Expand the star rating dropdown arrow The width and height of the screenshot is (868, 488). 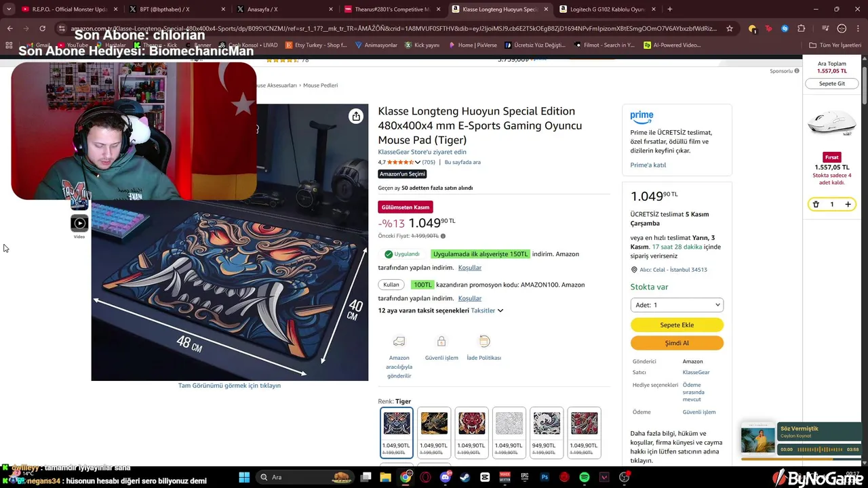click(418, 163)
